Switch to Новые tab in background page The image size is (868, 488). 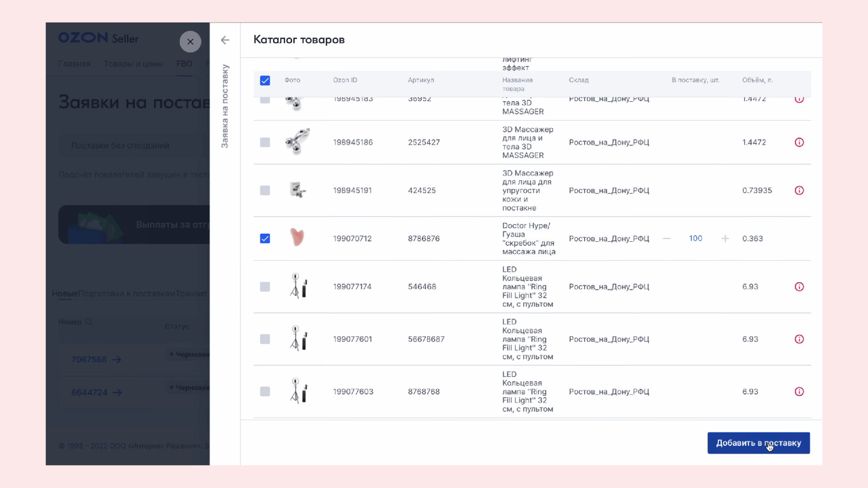click(65, 293)
